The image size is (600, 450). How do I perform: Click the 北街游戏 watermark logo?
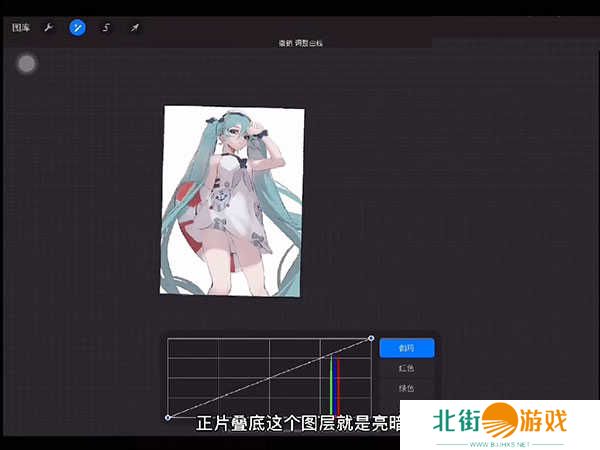point(500,422)
